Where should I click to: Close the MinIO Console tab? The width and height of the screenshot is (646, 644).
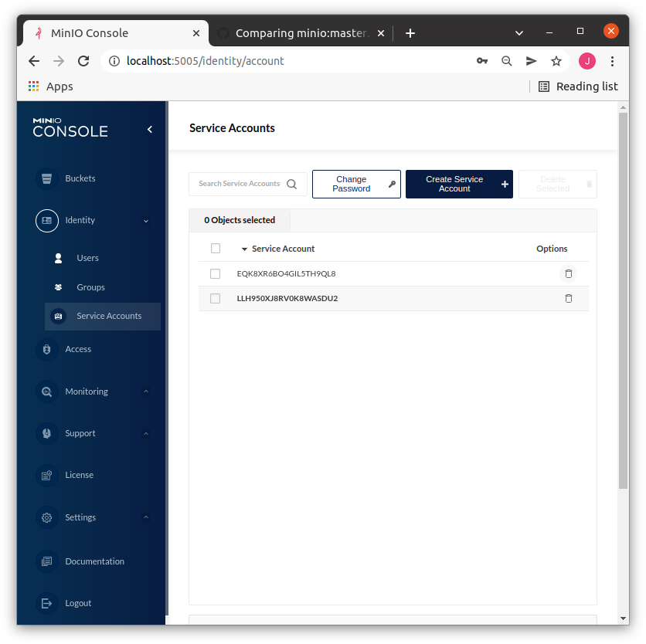(196, 33)
